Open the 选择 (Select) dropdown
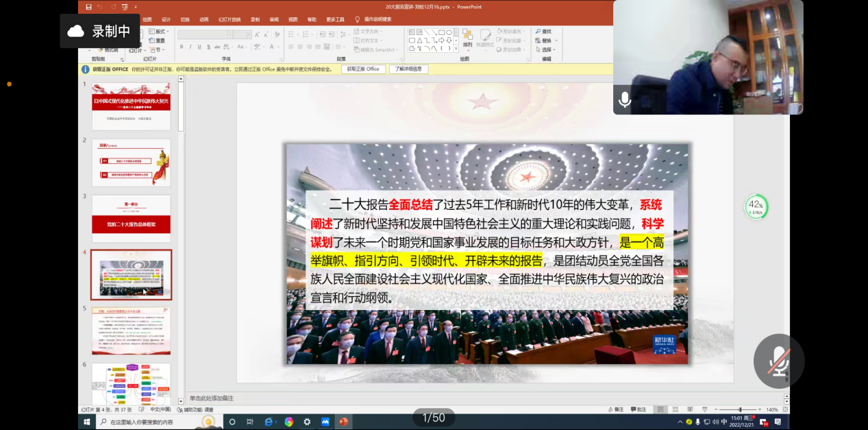The height and width of the screenshot is (430, 868). pos(547,49)
